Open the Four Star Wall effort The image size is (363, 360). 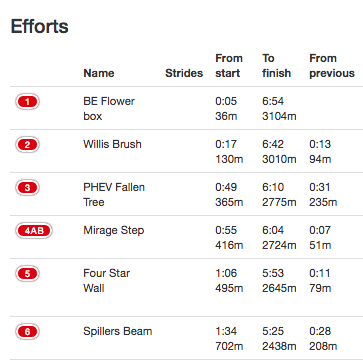(107, 281)
